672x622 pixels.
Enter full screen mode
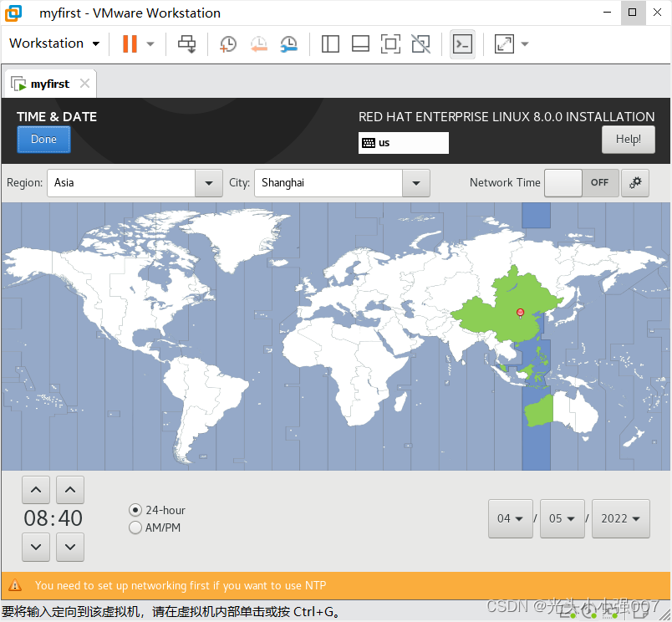(390, 43)
